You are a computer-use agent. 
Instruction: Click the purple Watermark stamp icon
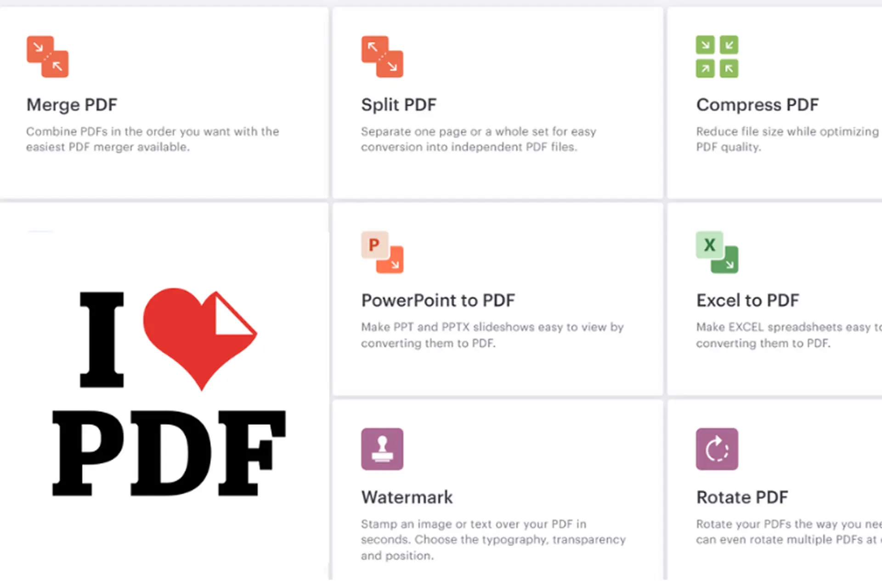[x=383, y=449]
